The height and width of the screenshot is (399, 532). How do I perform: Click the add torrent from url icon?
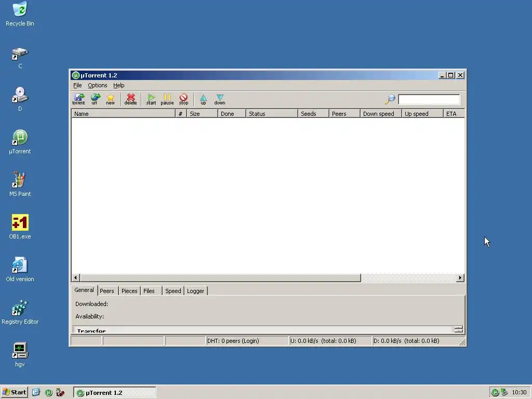[95, 99]
